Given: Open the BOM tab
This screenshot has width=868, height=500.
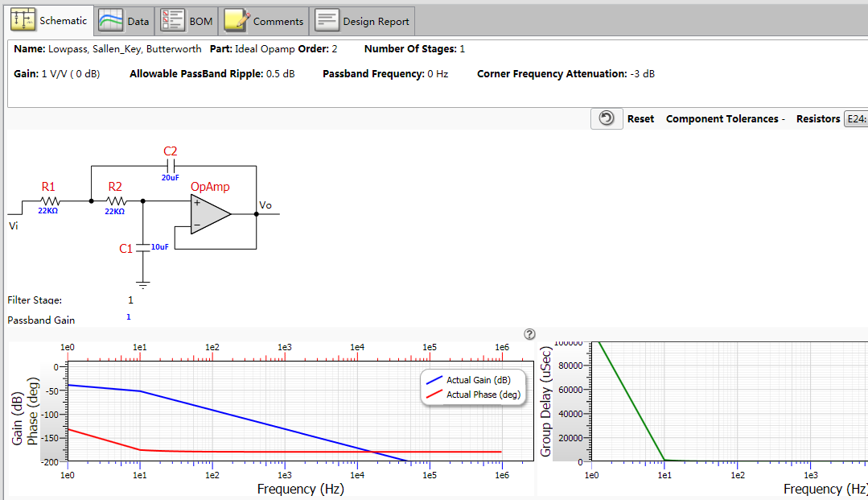Looking at the screenshot, I should [x=187, y=21].
